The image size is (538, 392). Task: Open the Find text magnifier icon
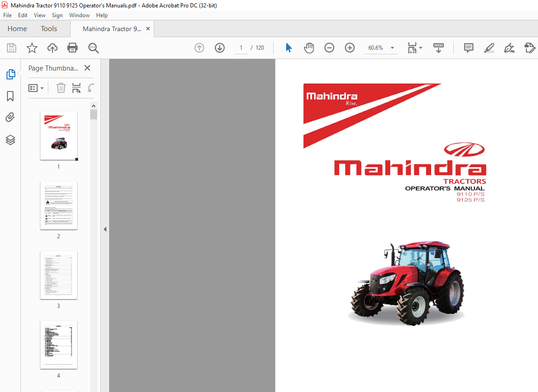coord(93,48)
